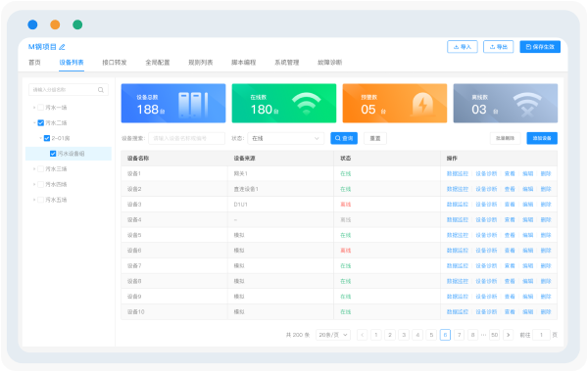This screenshot has width=588, height=372.
Task: Uncheck the 污水设备组 checkbox
Action: 53,154
